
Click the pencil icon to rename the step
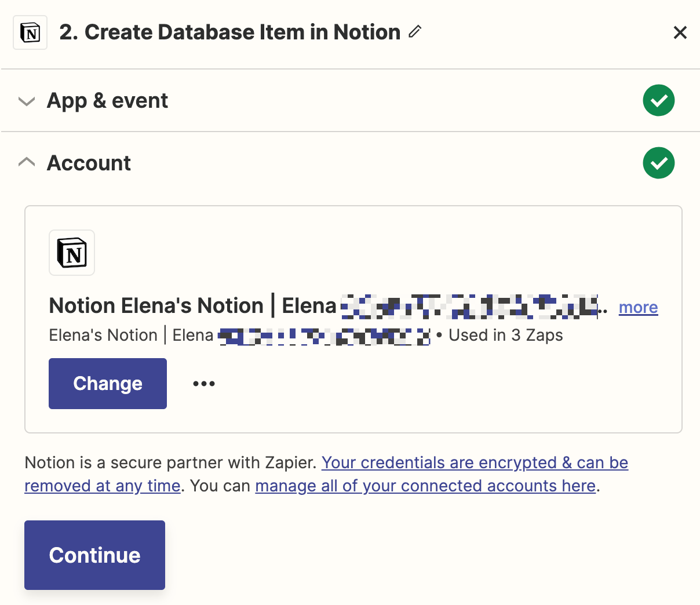415,32
